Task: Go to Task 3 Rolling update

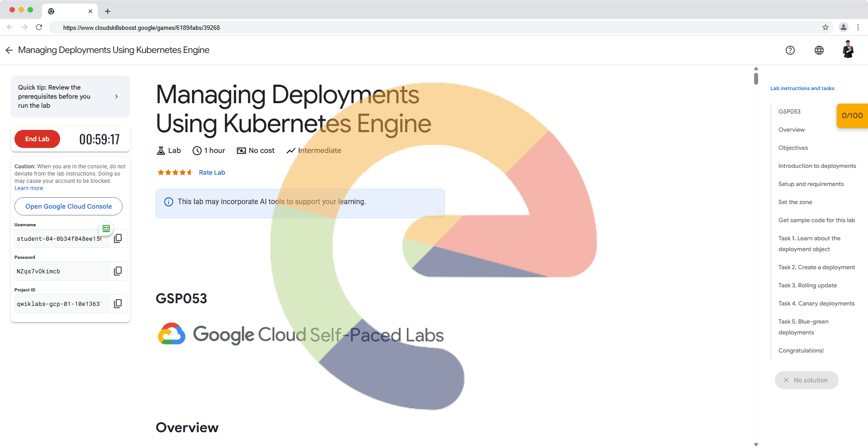Action: (x=807, y=286)
